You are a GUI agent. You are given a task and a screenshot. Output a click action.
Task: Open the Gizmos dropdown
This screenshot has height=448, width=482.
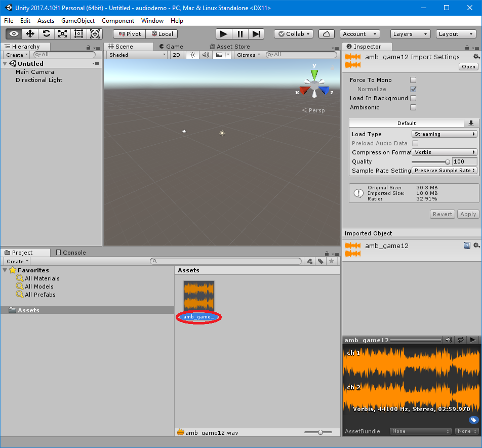(249, 55)
